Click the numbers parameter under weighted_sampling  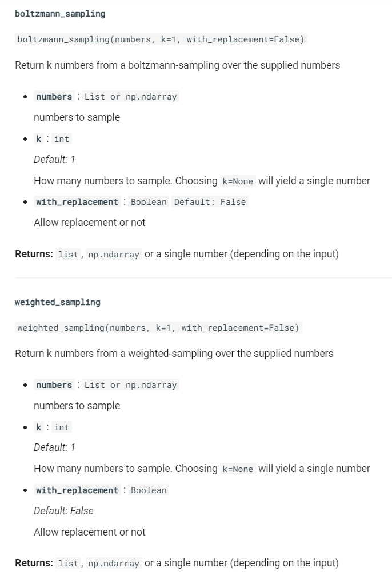pos(54,384)
